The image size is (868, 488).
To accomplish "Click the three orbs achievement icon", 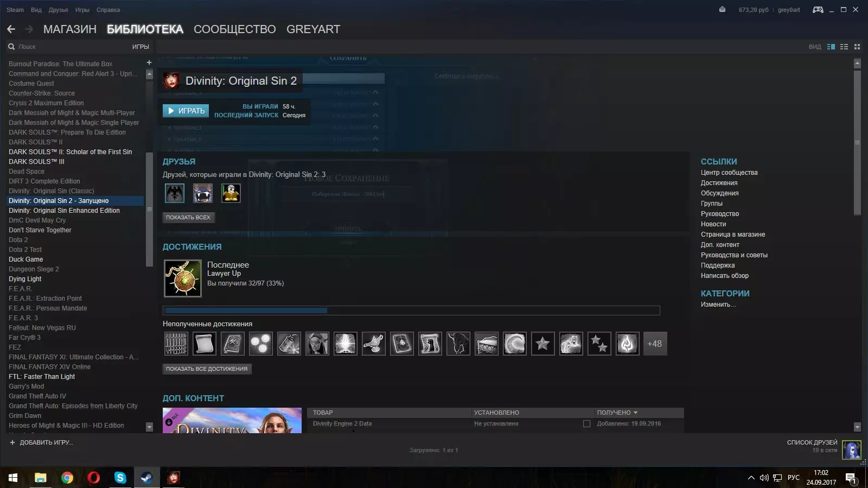I will pyautogui.click(x=261, y=344).
